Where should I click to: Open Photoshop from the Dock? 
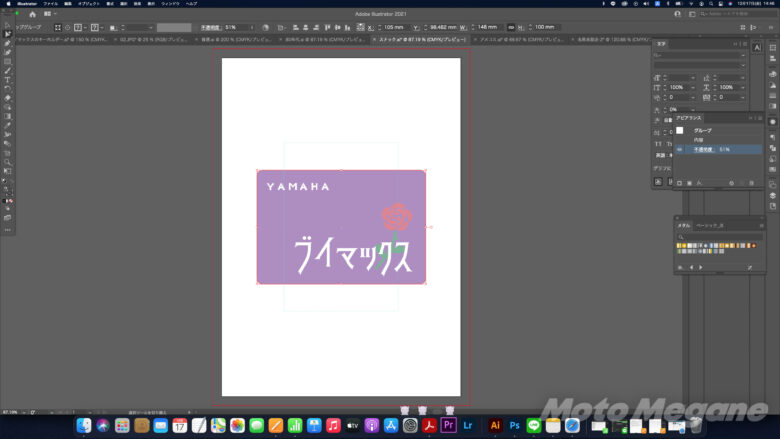tap(515, 425)
